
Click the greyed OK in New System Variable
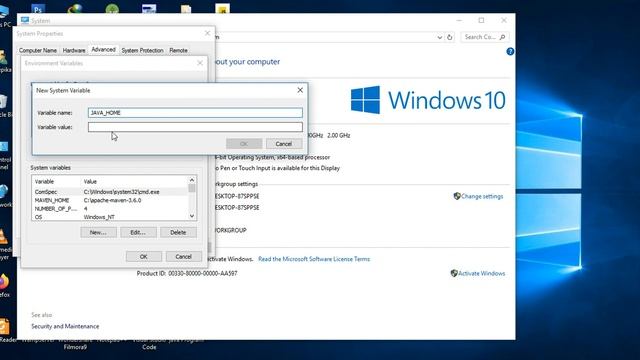(244, 144)
